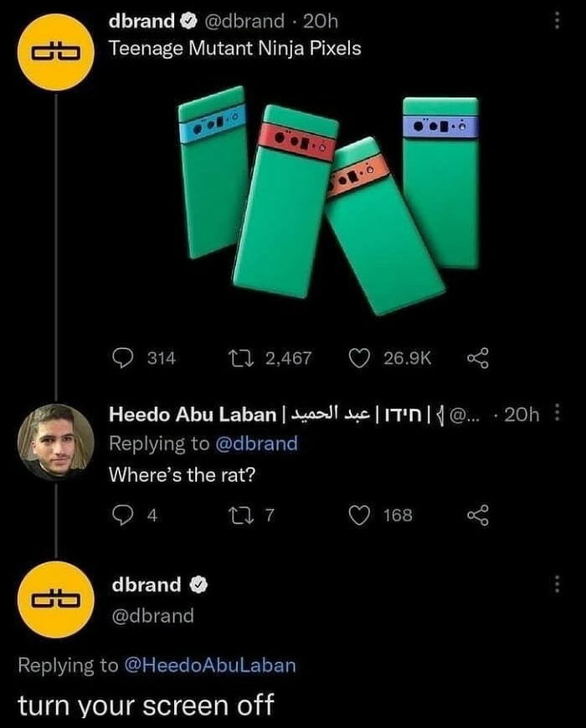
Task: Retweet the 'Where's the rat?' reply
Action: [x=241, y=515]
